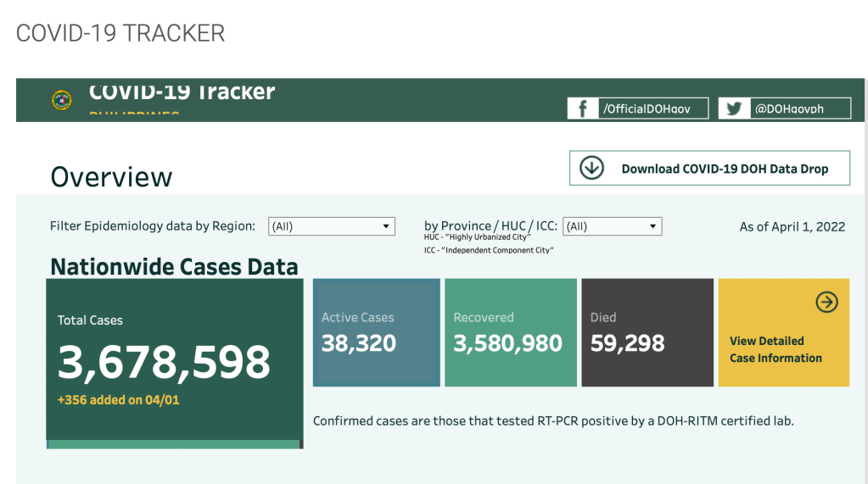Open the Region filter dropdown
Viewport: 868px width, 484px height.
pyautogui.click(x=332, y=226)
